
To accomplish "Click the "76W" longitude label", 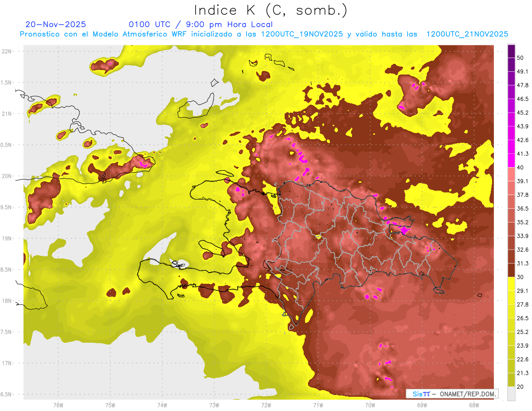I will 58,405.
